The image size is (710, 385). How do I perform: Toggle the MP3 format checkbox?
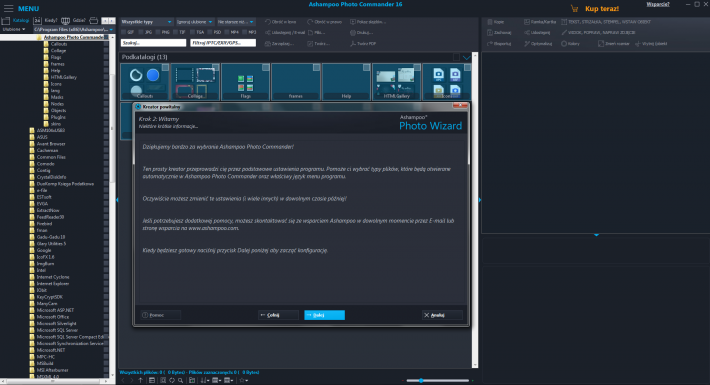coord(245,32)
